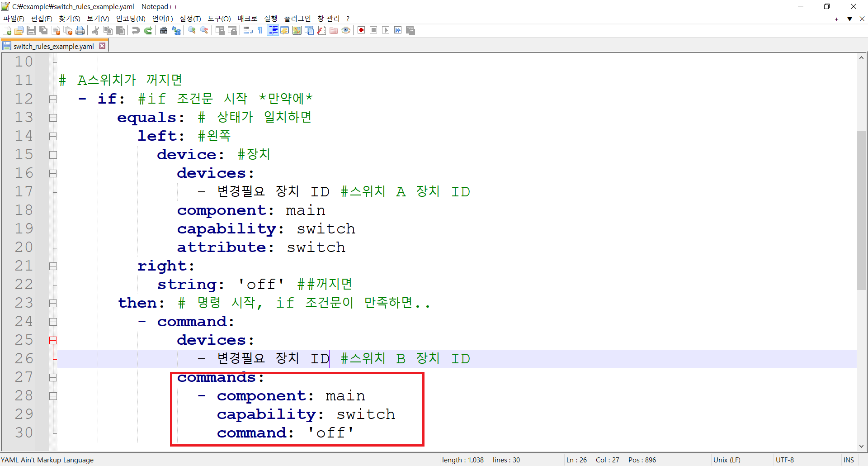Open the 파일(F) menu
This screenshot has width=868, height=466.
pos(14,19)
